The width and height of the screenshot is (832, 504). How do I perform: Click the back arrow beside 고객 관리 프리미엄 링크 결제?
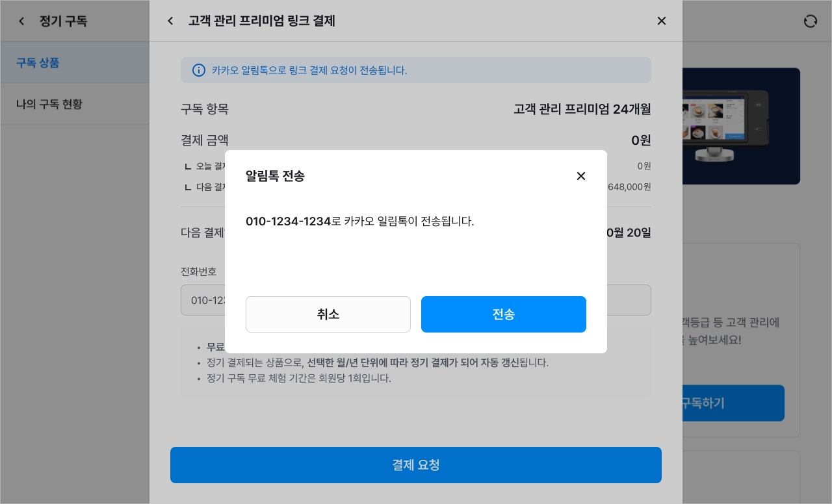pos(170,21)
